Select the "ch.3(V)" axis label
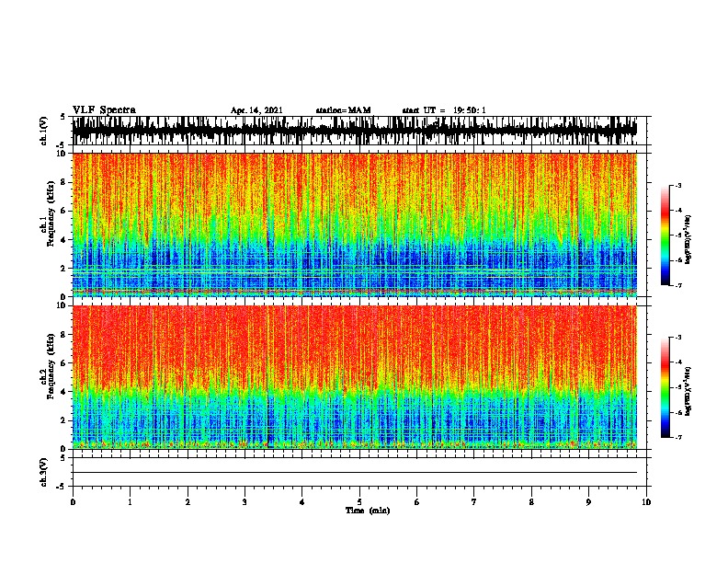 [44, 473]
